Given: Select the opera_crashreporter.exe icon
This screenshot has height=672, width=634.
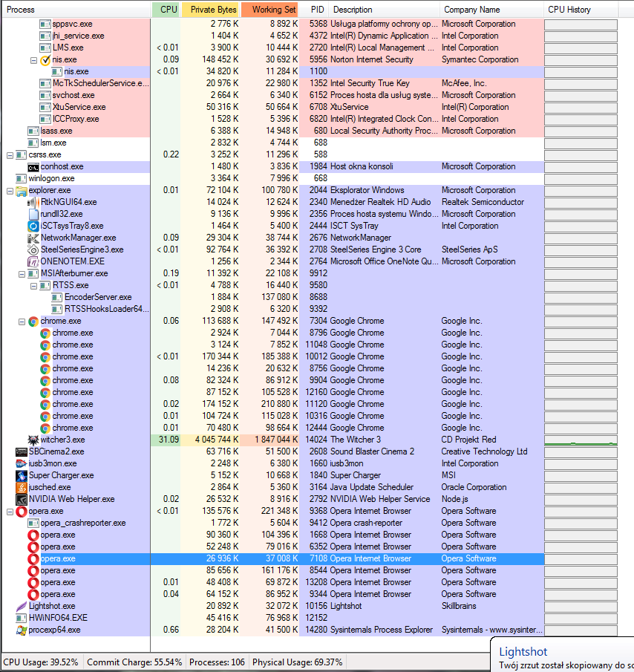Looking at the screenshot, I should coord(33,523).
